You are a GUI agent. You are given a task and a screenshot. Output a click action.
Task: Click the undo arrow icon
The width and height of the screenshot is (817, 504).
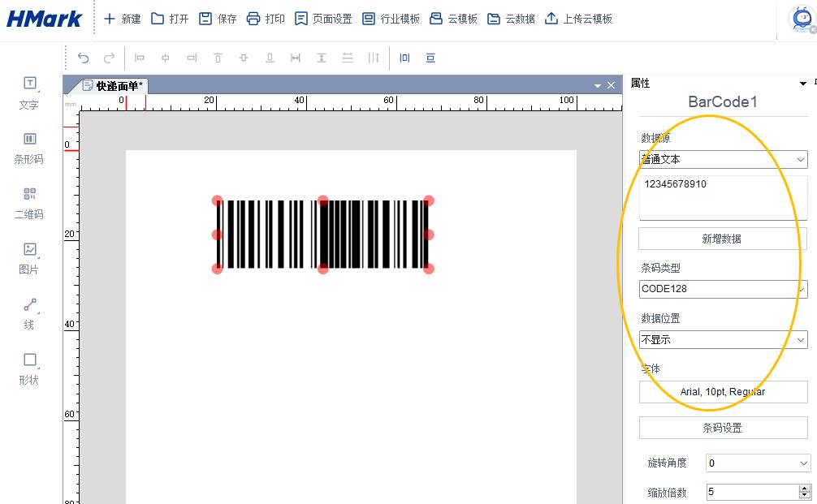(x=83, y=58)
